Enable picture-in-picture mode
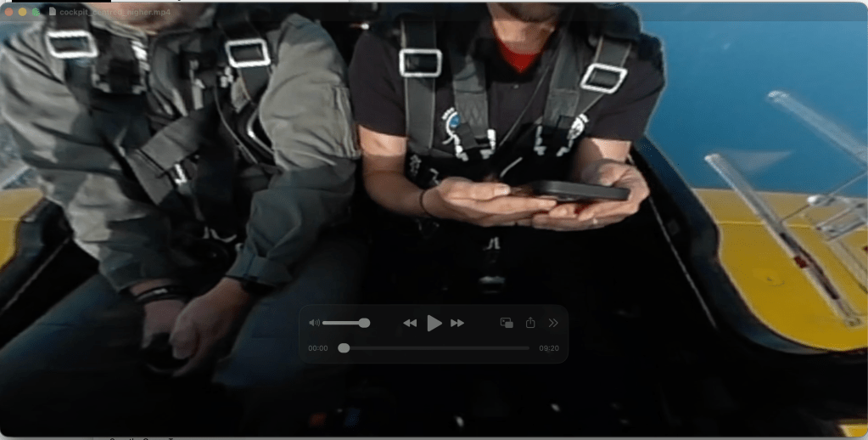Image resolution: width=868 pixels, height=440 pixels. [507, 323]
